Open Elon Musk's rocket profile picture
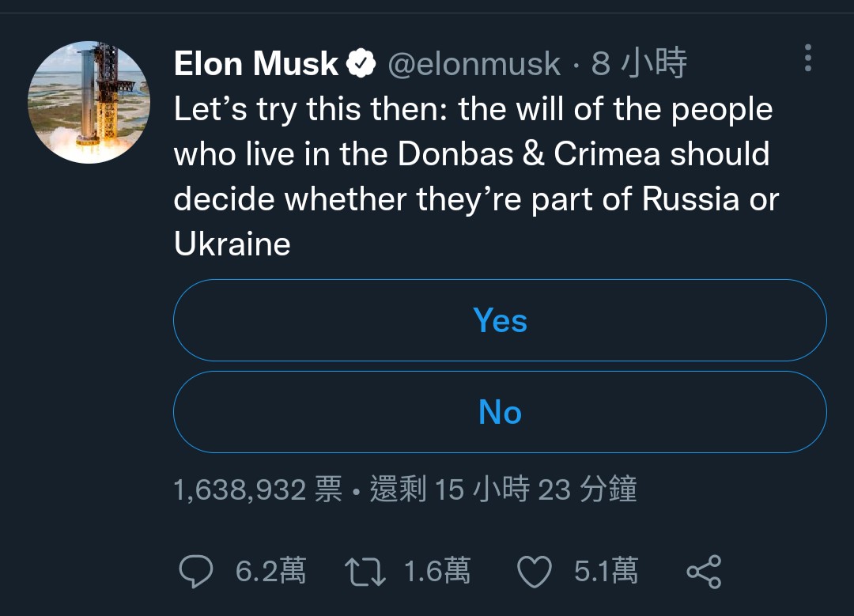The height and width of the screenshot is (616, 854). click(89, 103)
